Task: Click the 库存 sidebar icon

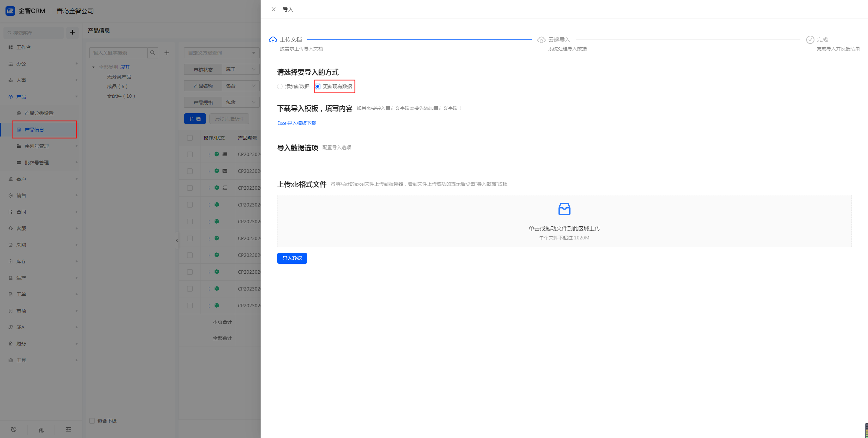Action: 11,261
